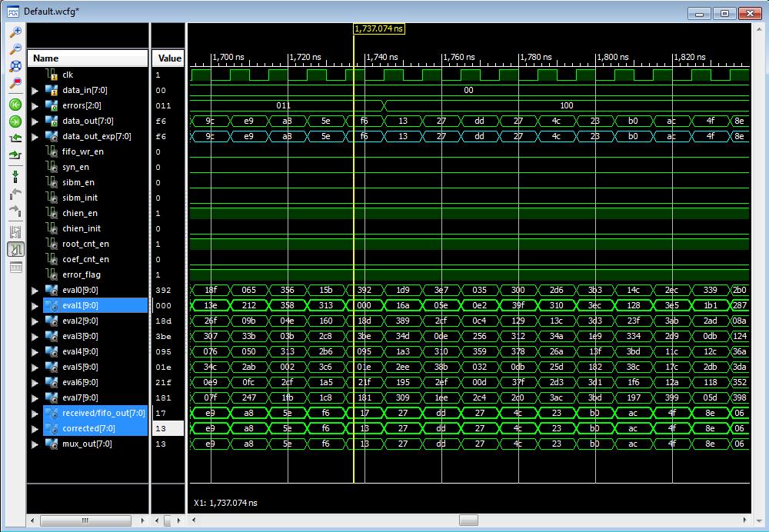Click the waveform horizontal scrollbar thumb
Screen dimensions: 769x532
pyautogui.click(x=468, y=520)
